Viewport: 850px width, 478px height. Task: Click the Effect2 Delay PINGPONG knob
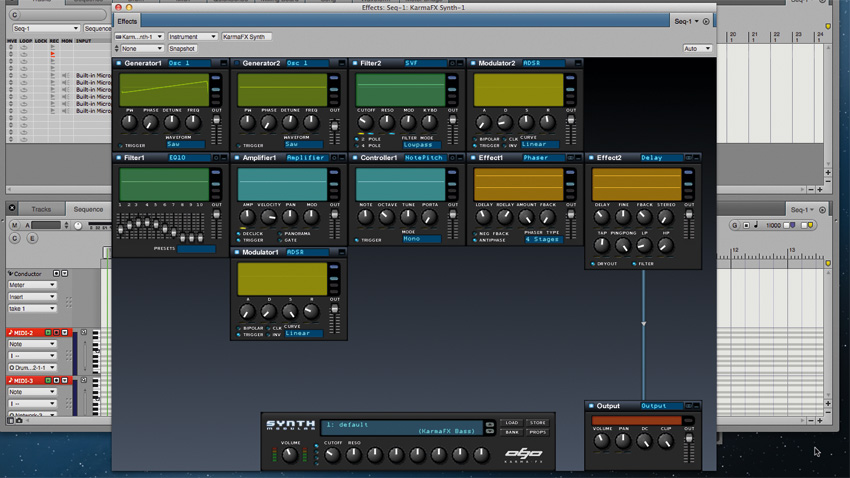coord(623,246)
